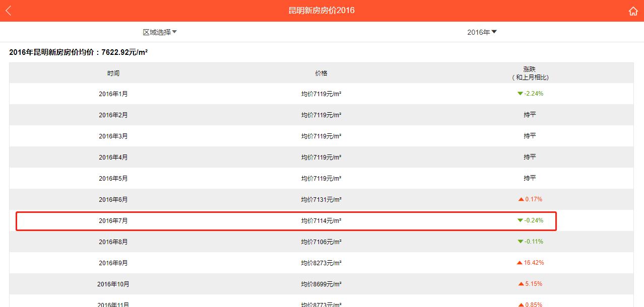This screenshot has height=307, width=644.
Task: Open the 2016年 year dropdown
Action: (x=482, y=32)
